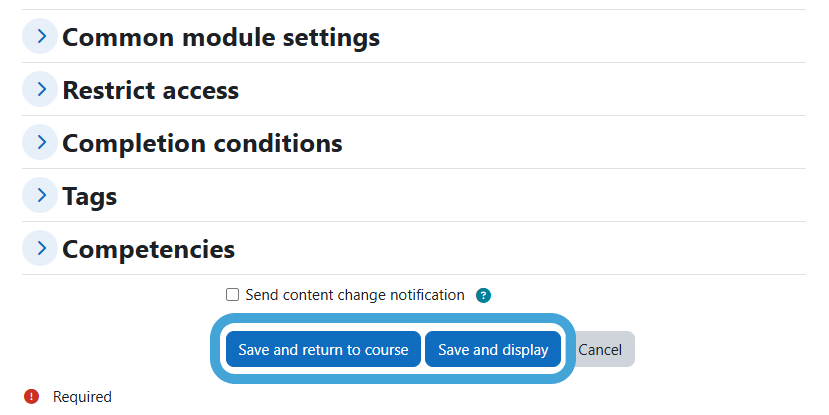Expand the Completion conditions chevron
The image size is (829, 415).
coord(40,142)
